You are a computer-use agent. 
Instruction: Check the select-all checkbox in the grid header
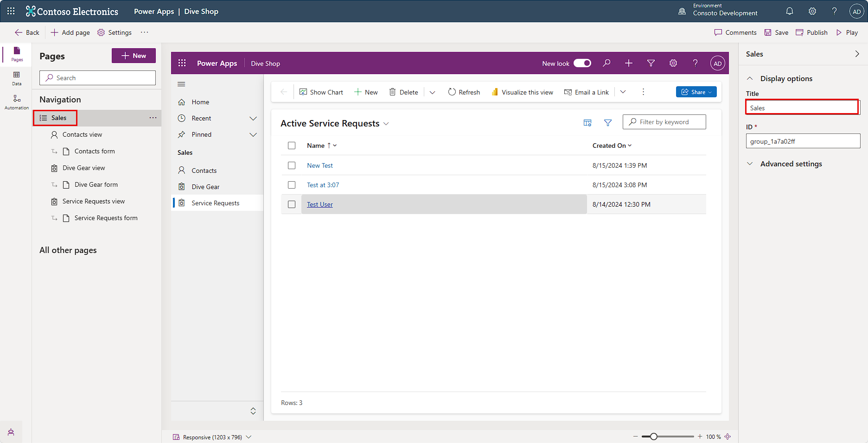[292, 145]
